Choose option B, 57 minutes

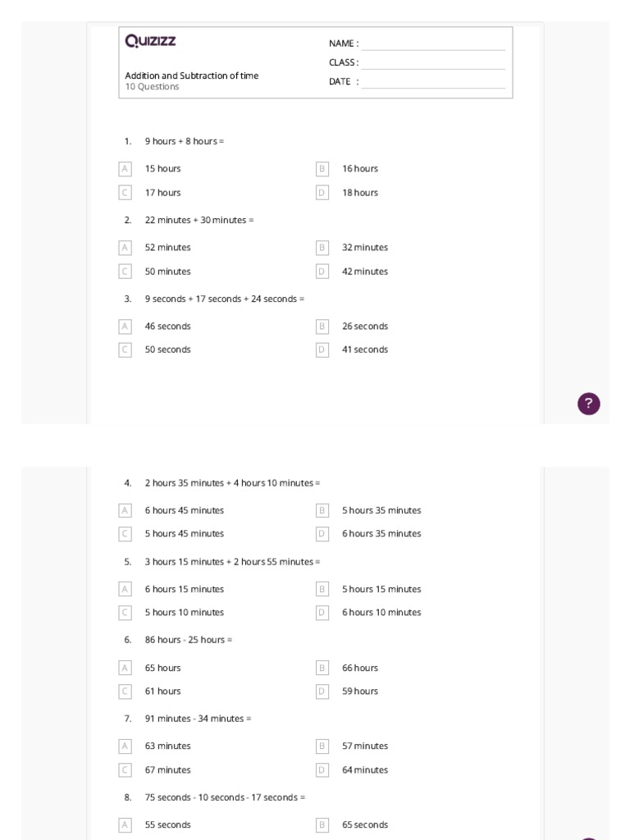coord(322,746)
